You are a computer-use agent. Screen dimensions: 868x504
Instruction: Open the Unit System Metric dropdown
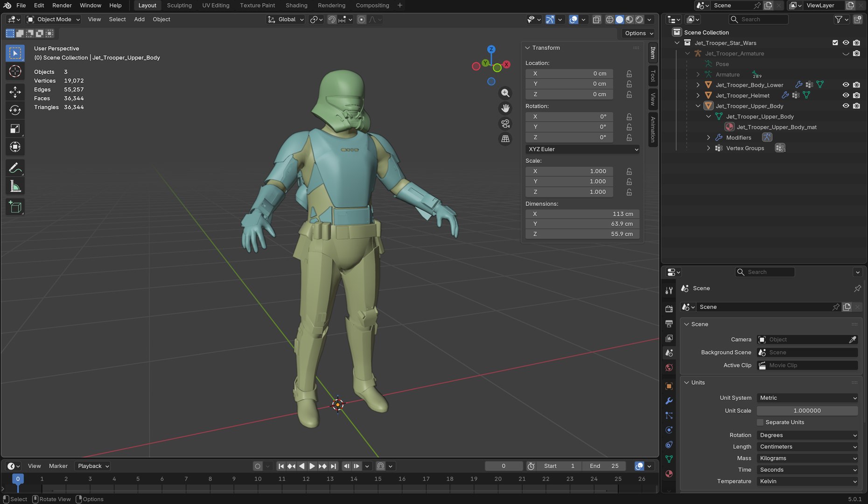(807, 398)
